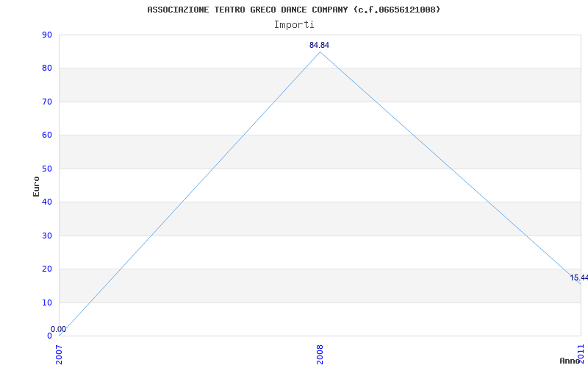Viewport: 588px width, 368px height.
Task: Click the 10 y-axis tick label
Action: click(x=47, y=302)
